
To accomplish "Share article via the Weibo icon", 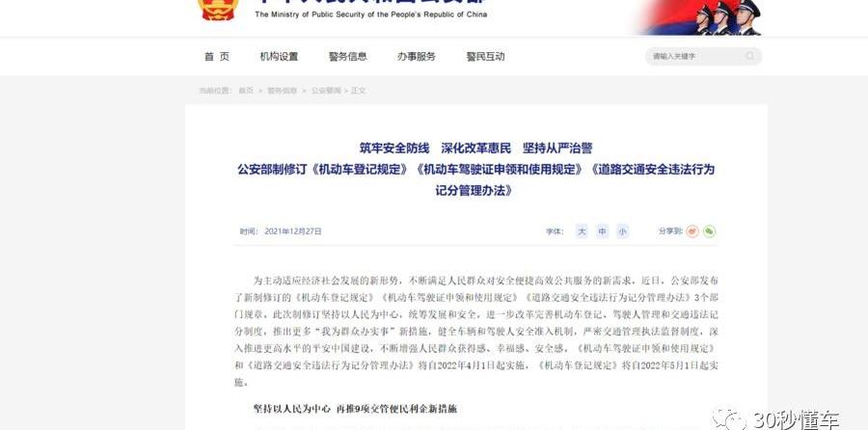I will tap(692, 231).
